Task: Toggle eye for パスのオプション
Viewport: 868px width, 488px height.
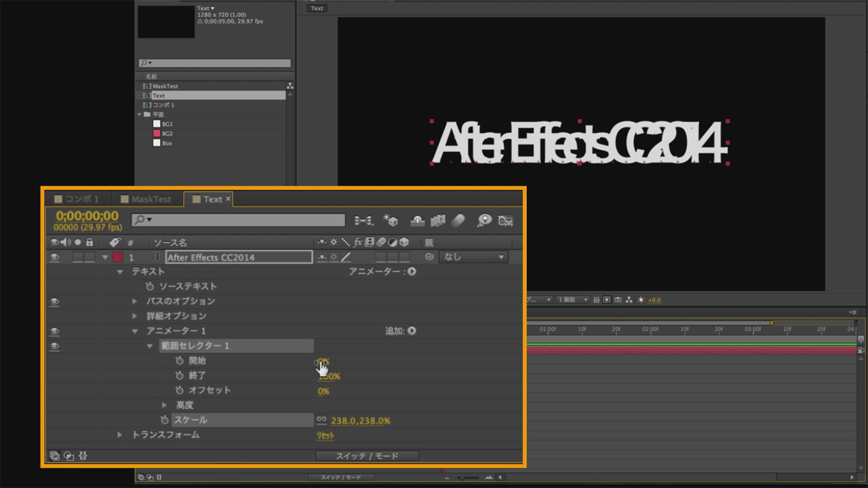Action: pyautogui.click(x=54, y=302)
